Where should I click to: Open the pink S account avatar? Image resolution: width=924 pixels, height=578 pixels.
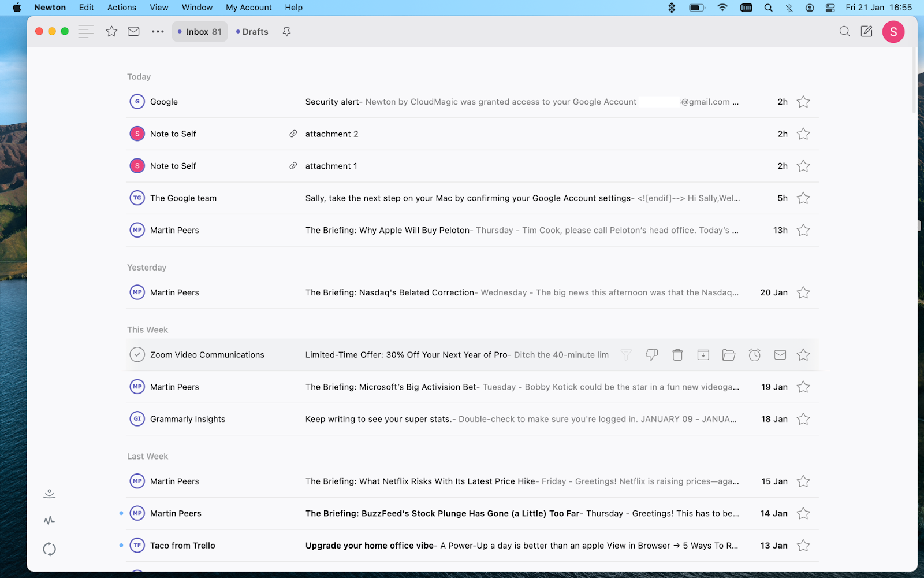point(893,32)
